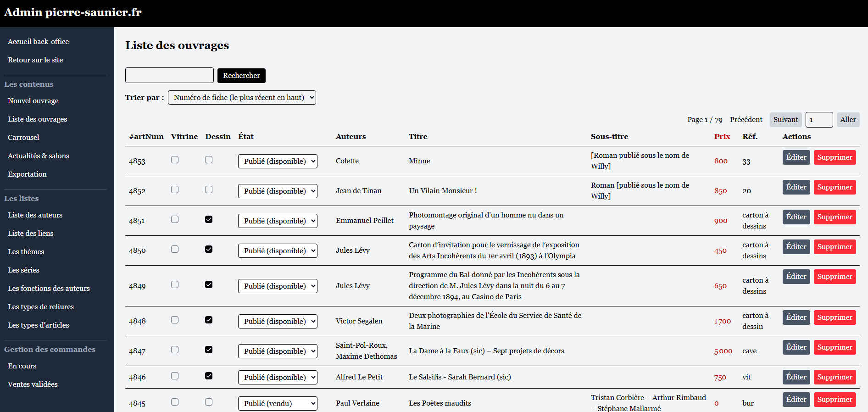Sort by the Prix column header
Image resolution: width=868 pixels, height=412 pixels.
(x=722, y=137)
